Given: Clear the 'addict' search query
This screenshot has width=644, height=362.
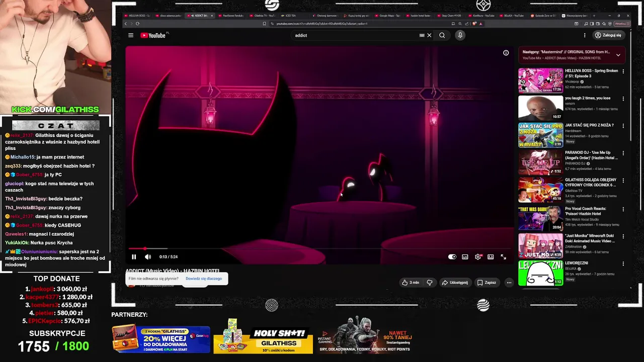Looking at the screenshot, I should [429, 35].
